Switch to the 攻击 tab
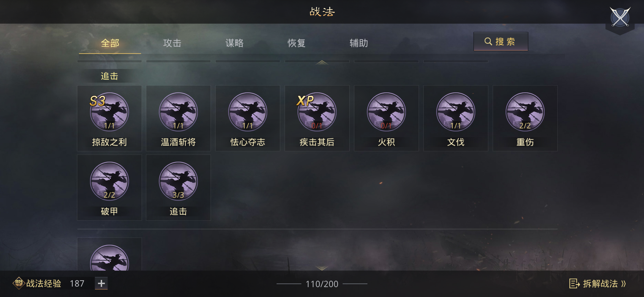The image size is (644, 297). pyautogui.click(x=172, y=43)
